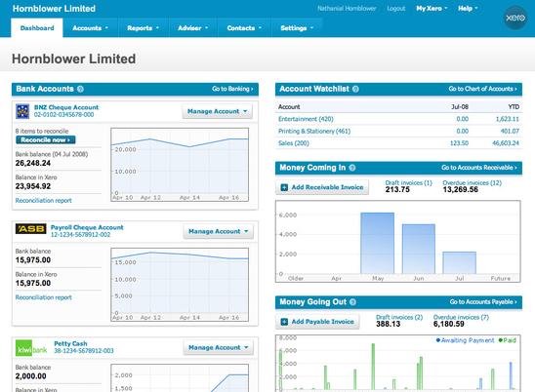Click the Paid legend item
This screenshot has height=392, width=535.
(508, 340)
